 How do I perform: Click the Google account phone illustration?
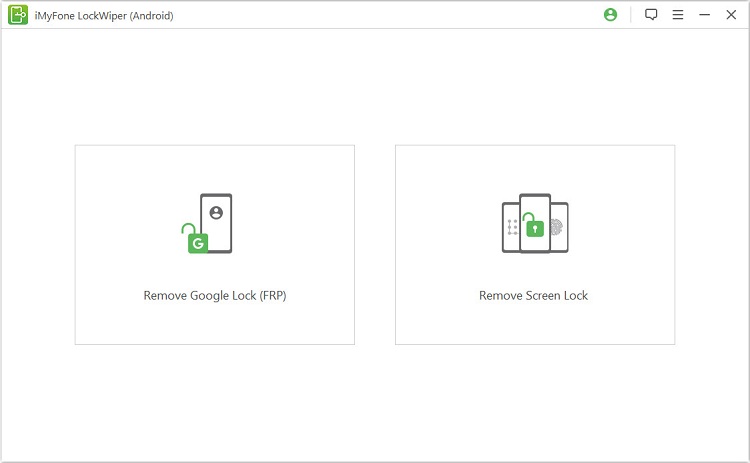pyautogui.click(x=216, y=222)
